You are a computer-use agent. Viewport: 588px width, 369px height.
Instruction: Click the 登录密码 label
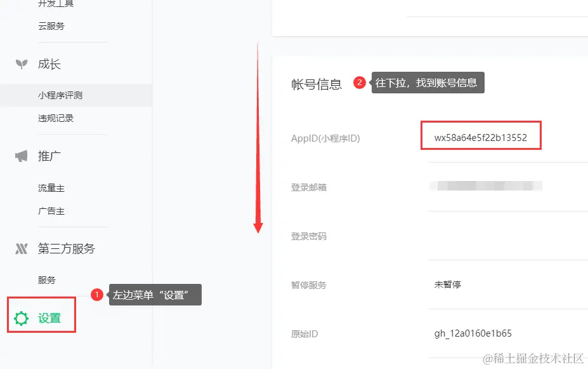[x=309, y=236]
